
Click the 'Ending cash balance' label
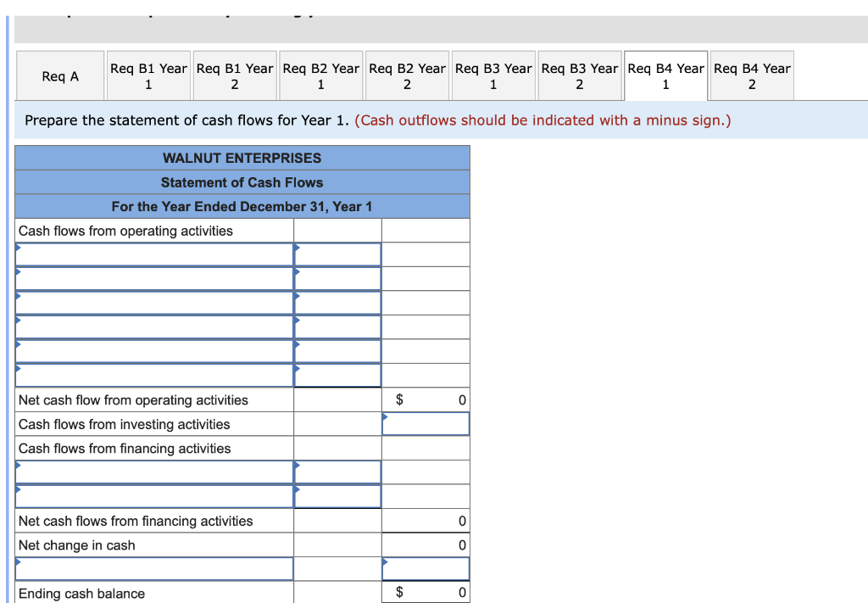pos(82,594)
